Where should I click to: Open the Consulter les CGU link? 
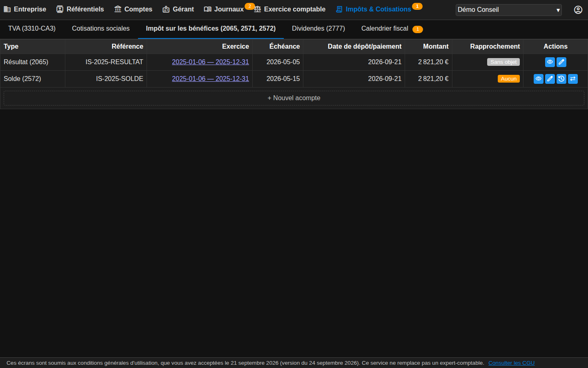coord(511,363)
